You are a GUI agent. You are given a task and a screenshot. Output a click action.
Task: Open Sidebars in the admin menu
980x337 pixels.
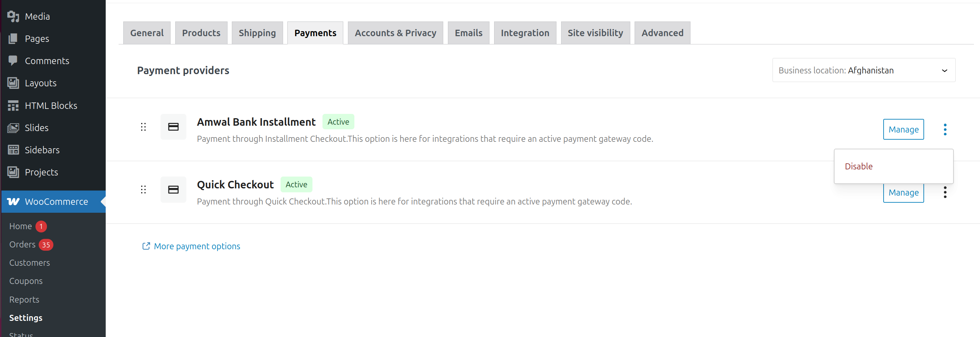[x=42, y=150]
